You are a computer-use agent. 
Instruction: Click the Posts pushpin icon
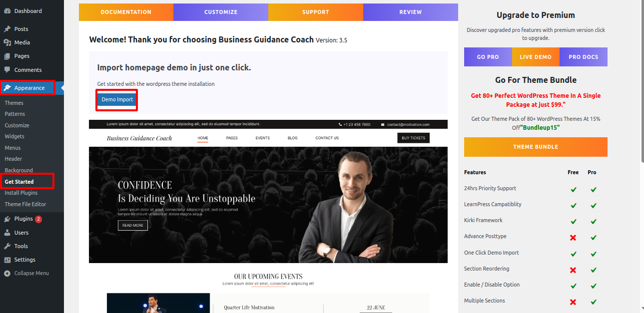pos(7,29)
